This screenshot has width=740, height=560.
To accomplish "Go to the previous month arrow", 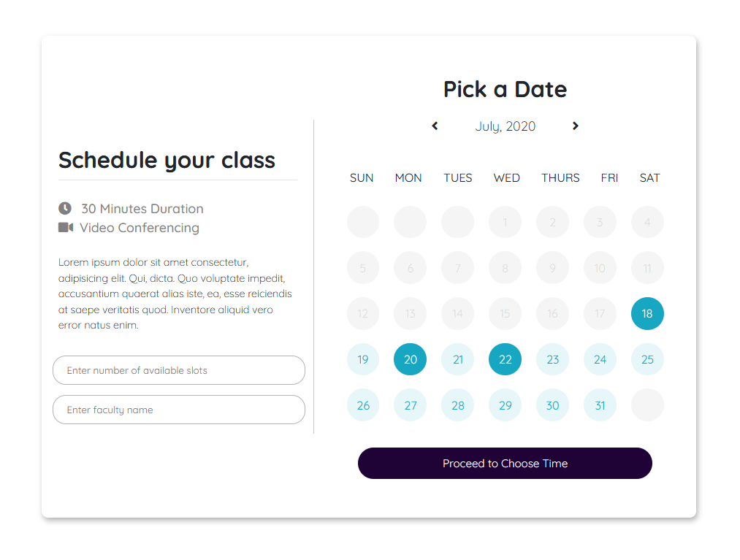I will pyautogui.click(x=435, y=126).
